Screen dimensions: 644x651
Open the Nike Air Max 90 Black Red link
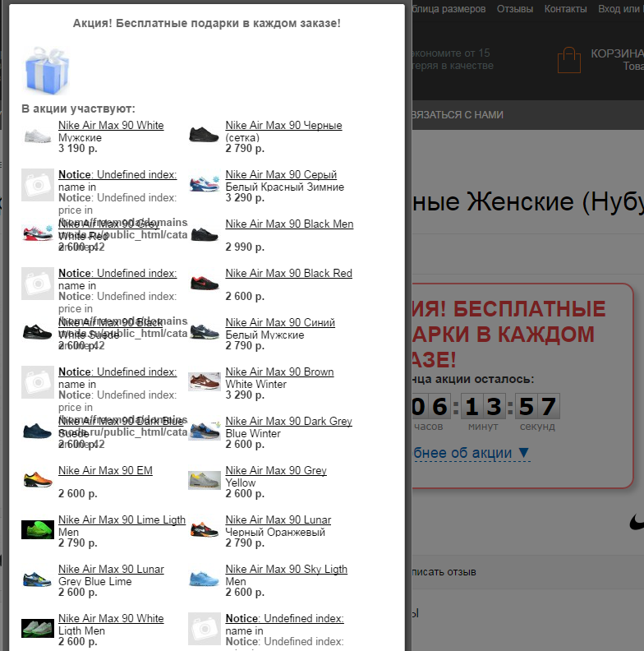coord(289,273)
